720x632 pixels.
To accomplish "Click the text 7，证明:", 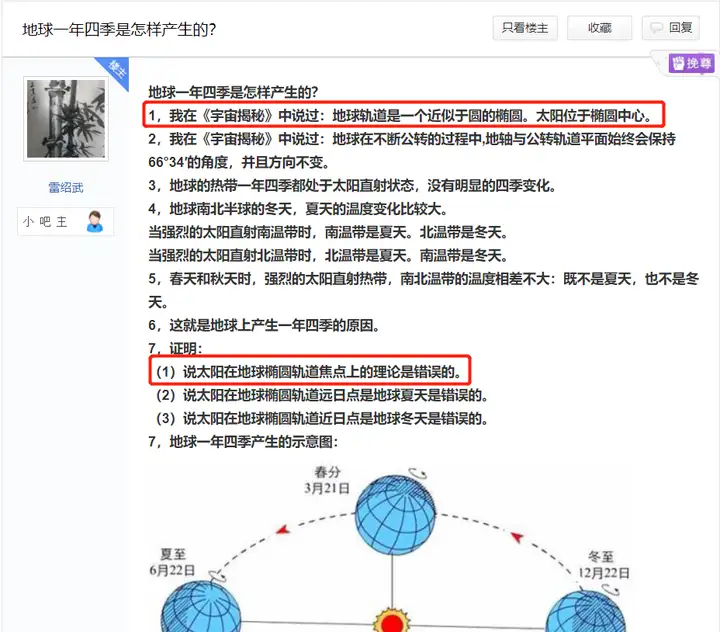I will pos(175,349).
